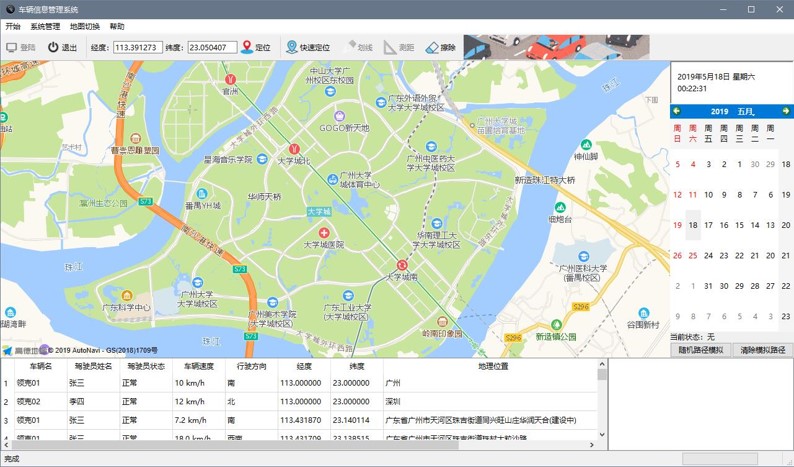Click the 车辆名 column header

[x=41, y=366]
